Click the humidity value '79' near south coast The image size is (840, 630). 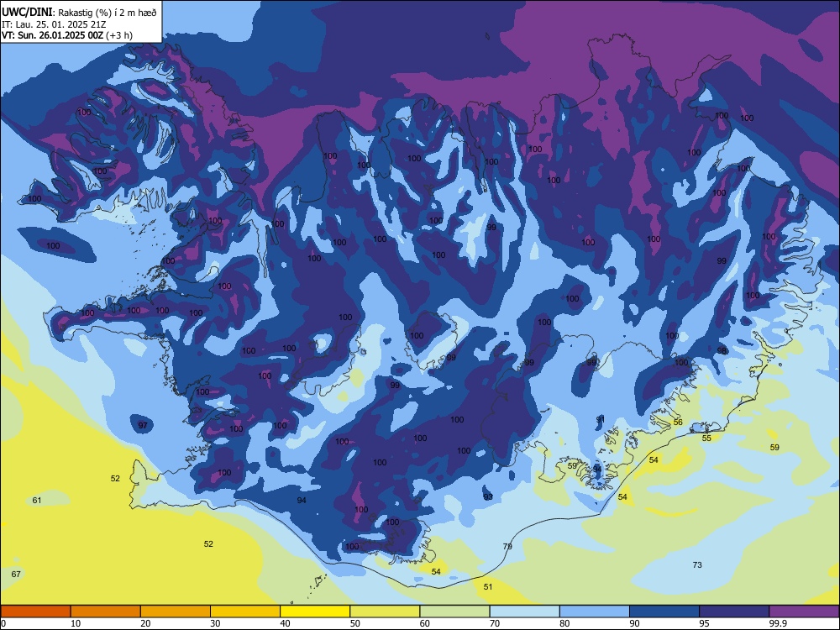tap(507, 547)
